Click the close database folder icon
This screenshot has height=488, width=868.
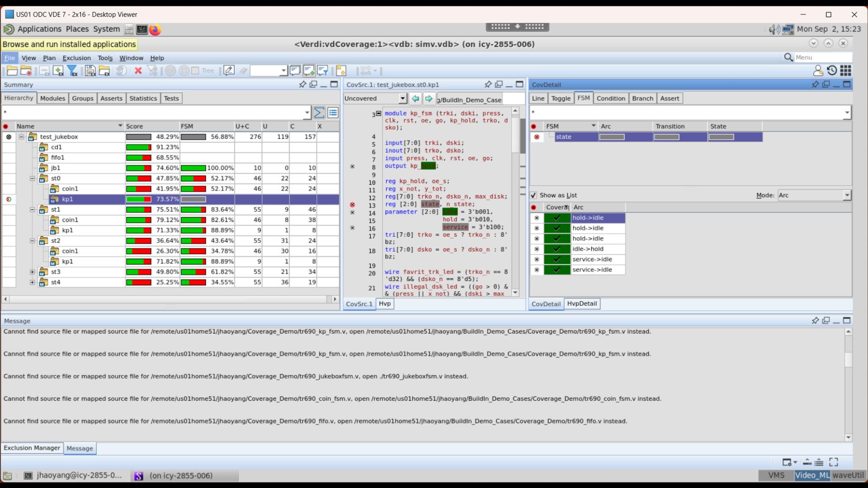point(26,71)
